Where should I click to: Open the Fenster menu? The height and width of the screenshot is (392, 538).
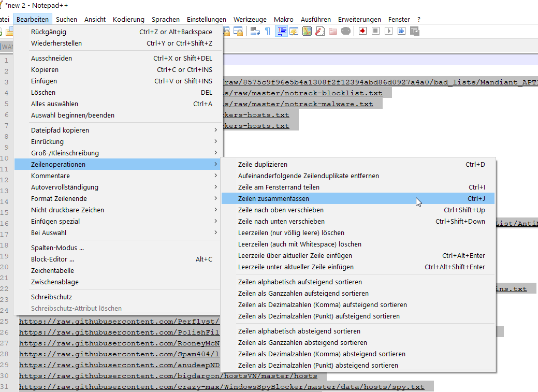pyautogui.click(x=399, y=19)
